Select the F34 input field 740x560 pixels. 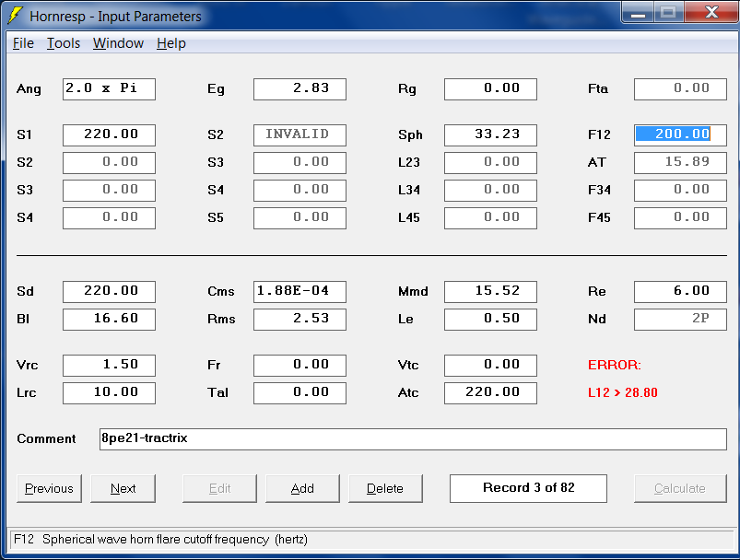680,190
